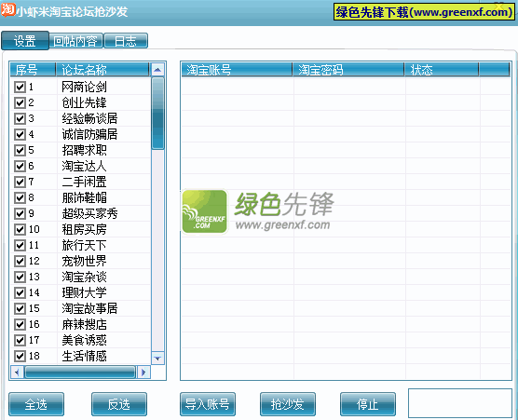Disable the 招聘求职 forum checkbox
Image resolution: width=518 pixels, height=420 pixels.
click(x=20, y=151)
